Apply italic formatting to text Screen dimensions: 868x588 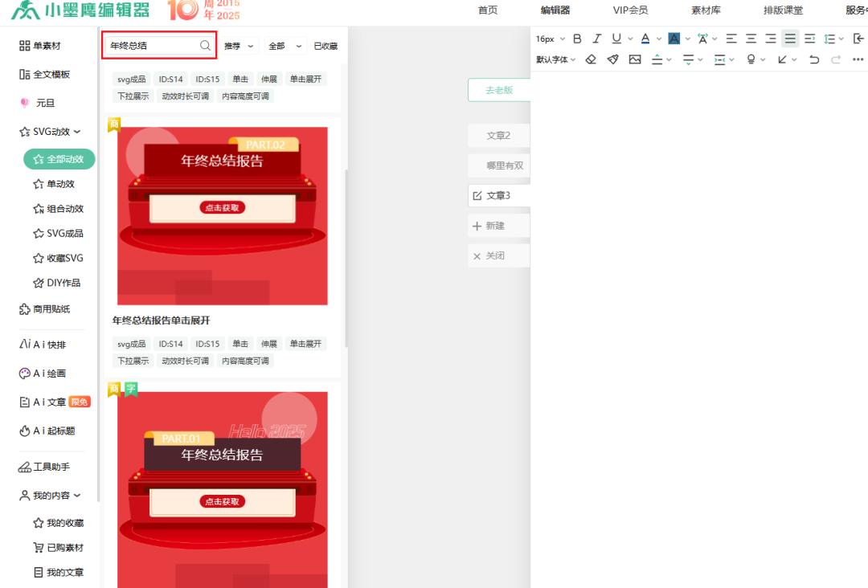[x=596, y=39]
